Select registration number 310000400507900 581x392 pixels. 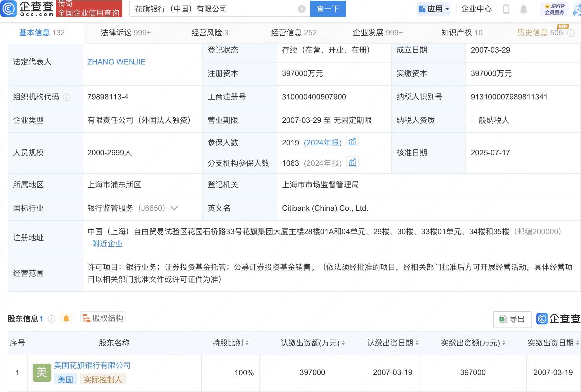(x=314, y=97)
